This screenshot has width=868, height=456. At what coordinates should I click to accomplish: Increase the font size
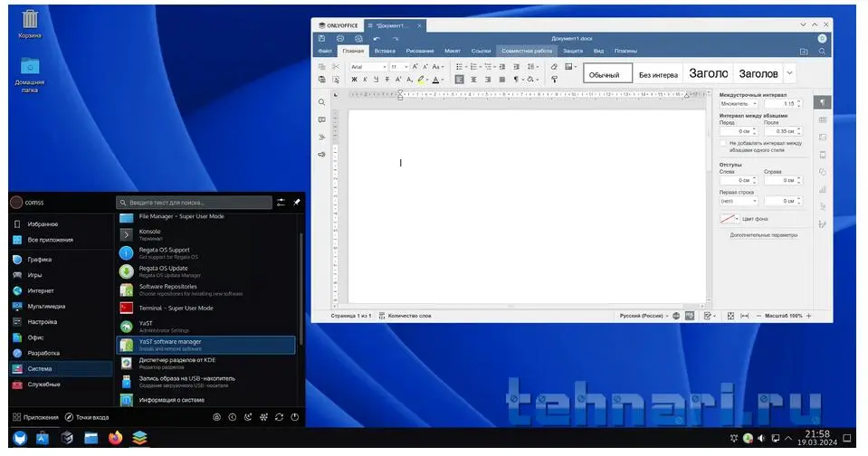click(415, 66)
